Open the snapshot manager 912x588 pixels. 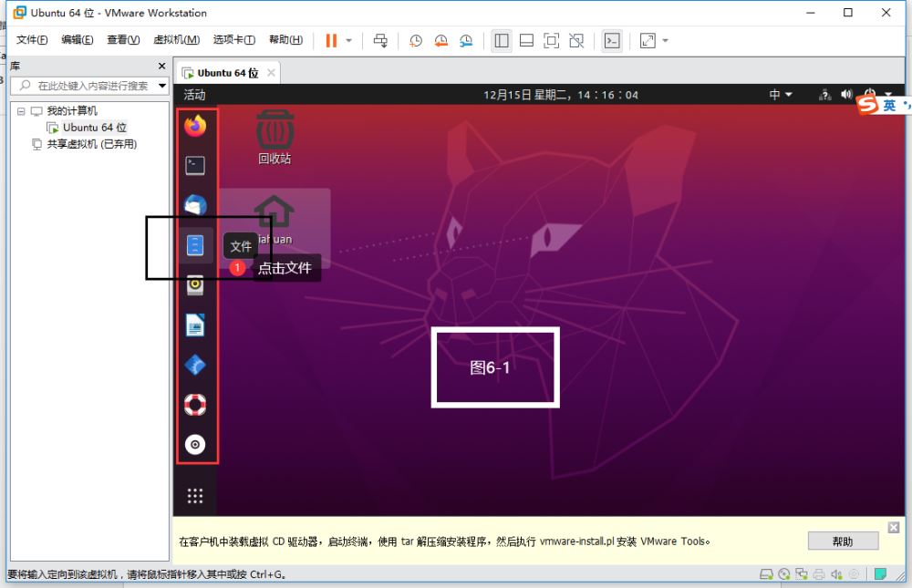click(466, 41)
